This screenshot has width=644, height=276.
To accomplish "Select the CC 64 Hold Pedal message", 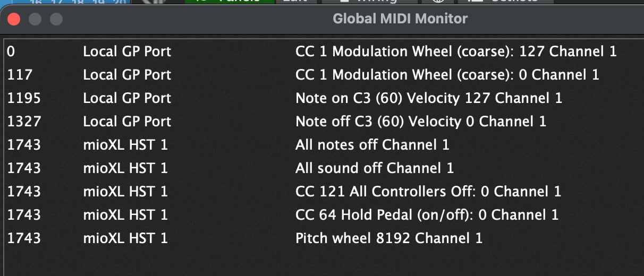I will pyautogui.click(x=427, y=215).
